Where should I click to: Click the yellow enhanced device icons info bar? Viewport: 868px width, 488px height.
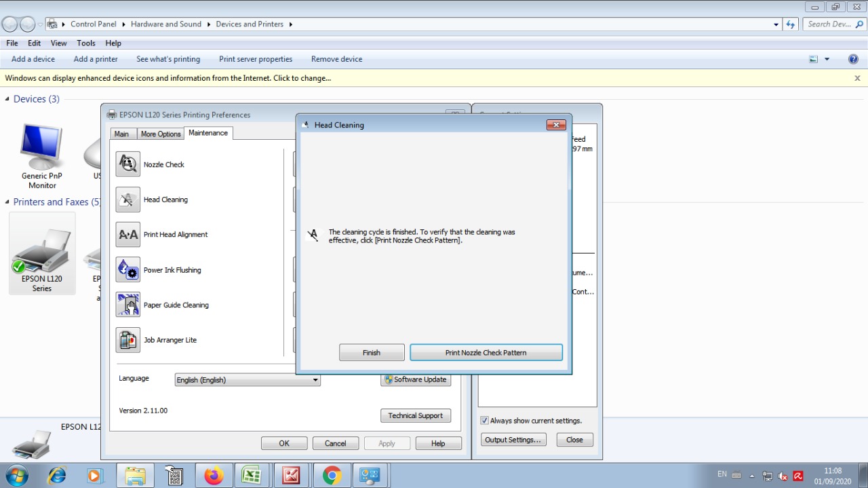(434, 78)
